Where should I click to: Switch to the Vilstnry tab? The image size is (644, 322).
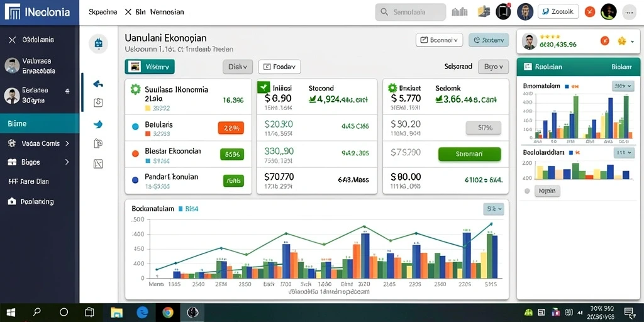click(x=150, y=67)
